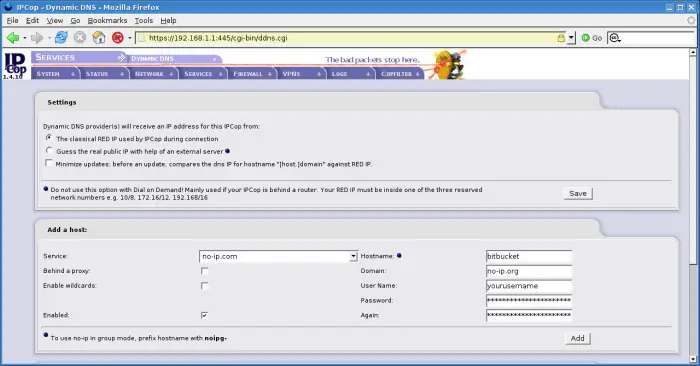Click the blue dot after external server
The image size is (700, 366).
coord(228,151)
